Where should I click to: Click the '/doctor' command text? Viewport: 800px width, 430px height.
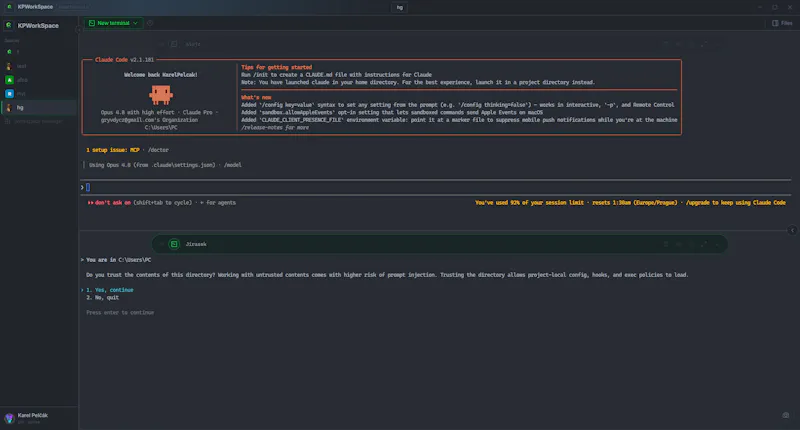point(158,150)
